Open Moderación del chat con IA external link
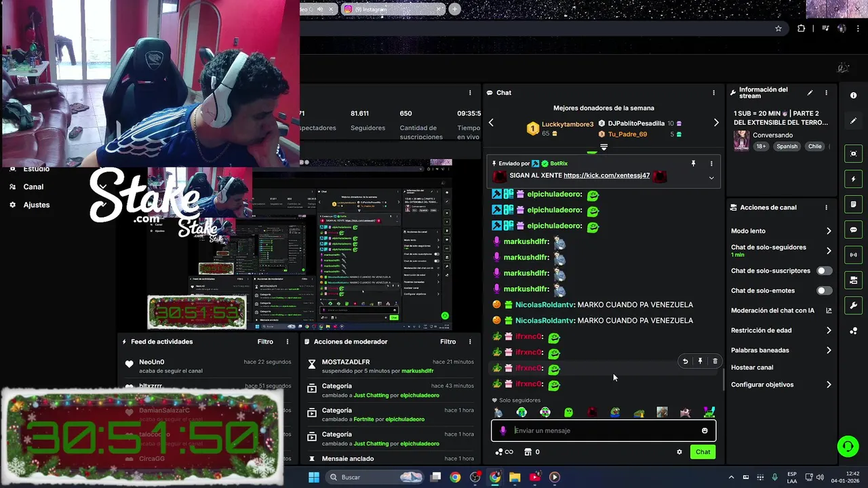868x488 pixels. coord(829,310)
